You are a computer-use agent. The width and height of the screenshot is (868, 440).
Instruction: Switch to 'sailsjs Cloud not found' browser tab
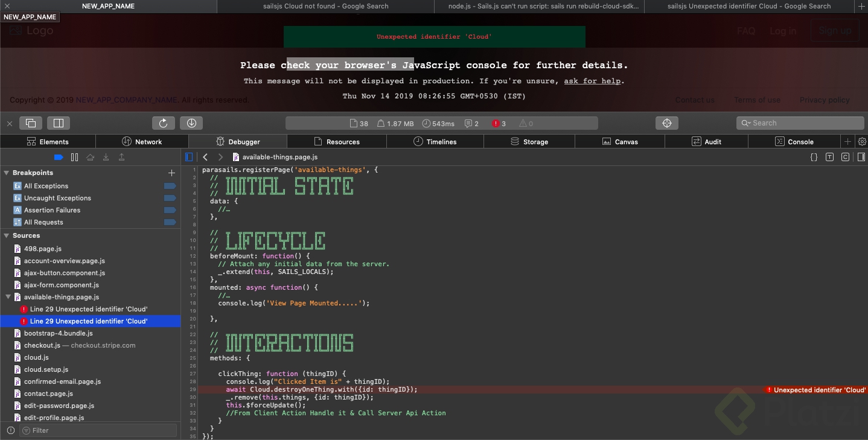(325, 6)
